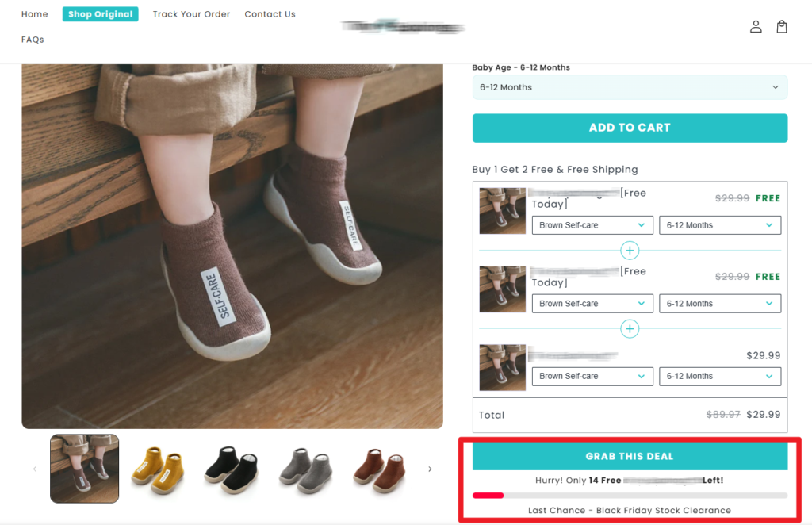812x525 pixels.
Task: Open the FAQs link
Action: pyautogui.click(x=33, y=40)
